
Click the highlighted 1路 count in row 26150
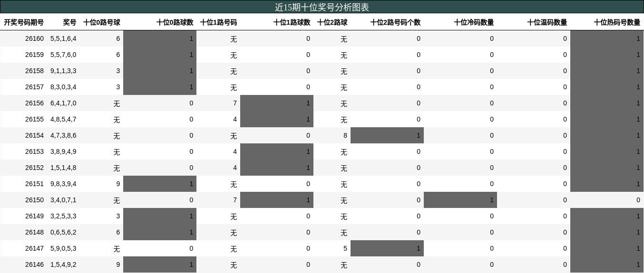[277, 200]
